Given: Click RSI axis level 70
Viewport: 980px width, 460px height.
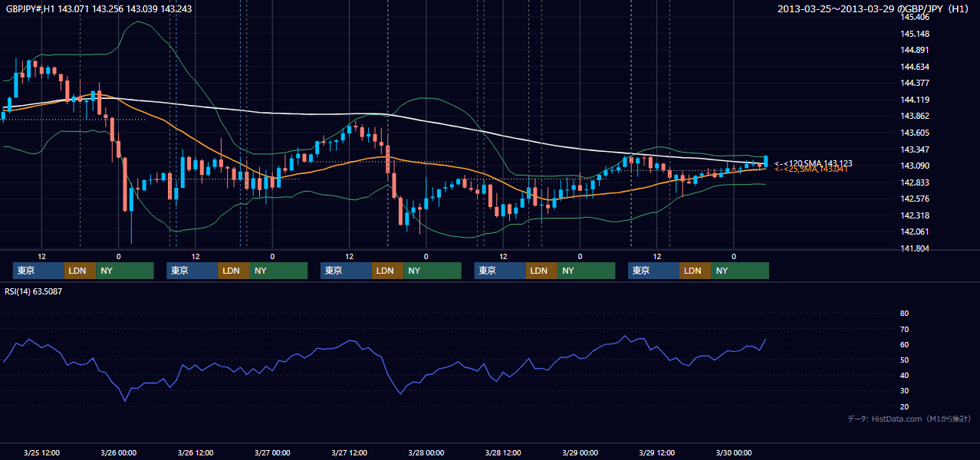Looking at the screenshot, I should (x=904, y=329).
